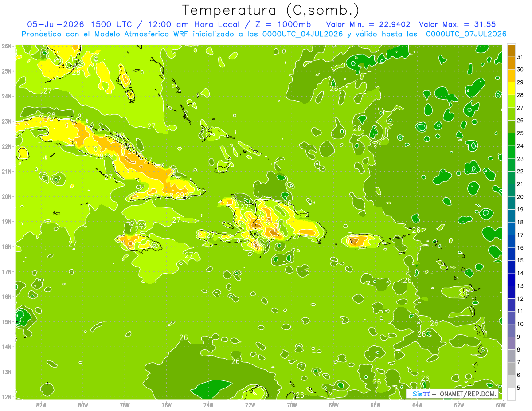Viewport: 532px width, 411px height.
Task: Click colorbar scale value 11
Action: click(520, 311)
